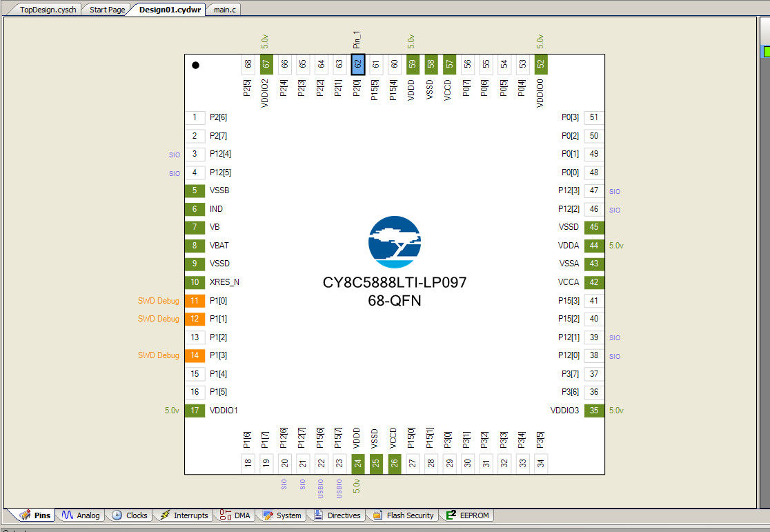Click the EEPROM tab icon
770x532 pixels.
coord(451,515)
